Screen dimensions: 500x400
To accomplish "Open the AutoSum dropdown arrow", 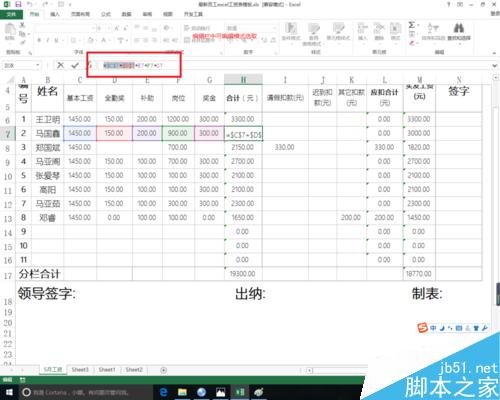I will click(x=418, y=25).
